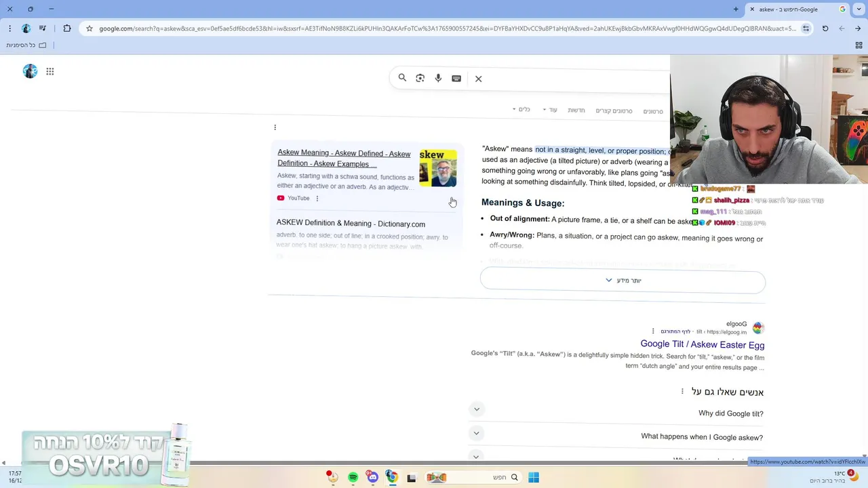Open options for 'אנשים שאלו גם על'

click(682, 392)
